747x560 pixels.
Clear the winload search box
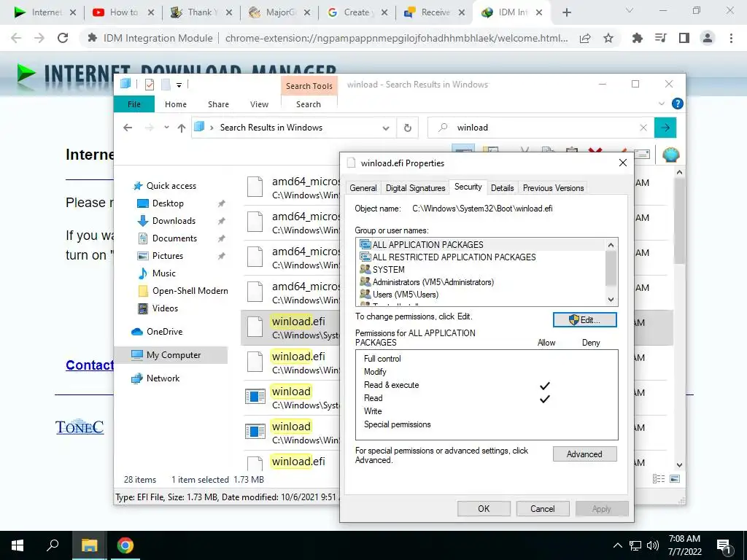pyautogui.click(x=643, y=128)
